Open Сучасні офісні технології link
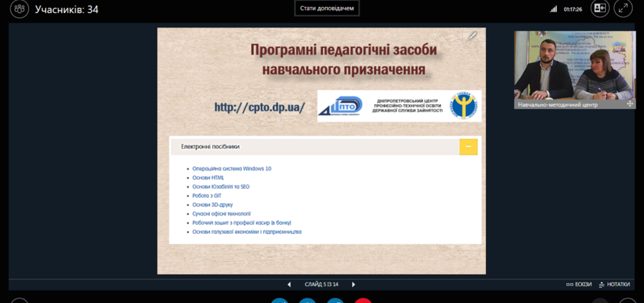 coord(221,214)
